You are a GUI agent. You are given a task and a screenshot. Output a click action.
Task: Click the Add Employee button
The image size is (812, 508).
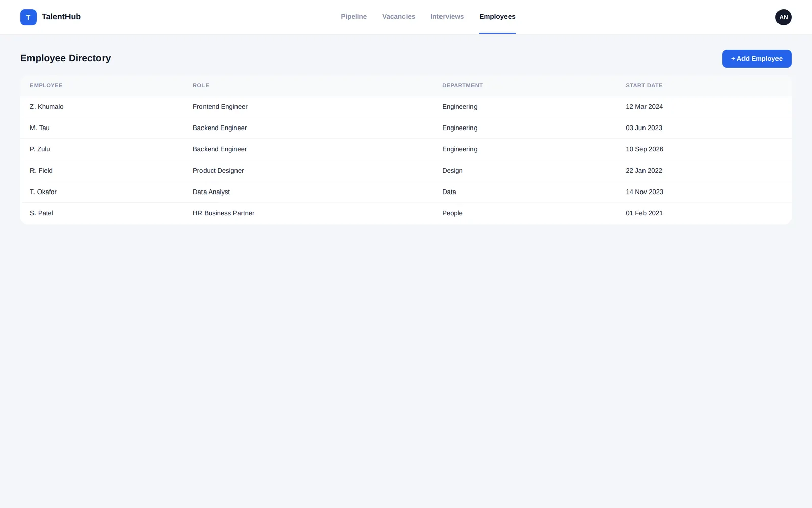click(x=757, y=58)
